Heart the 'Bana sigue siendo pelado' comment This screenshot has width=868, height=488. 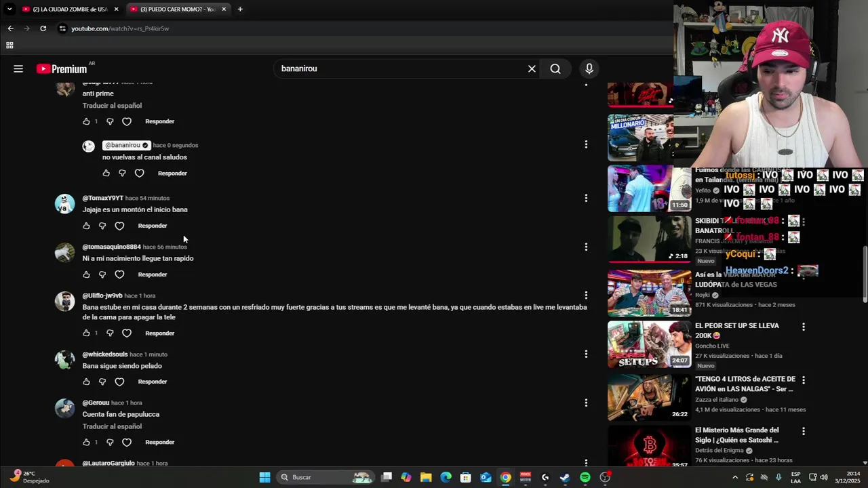pos(119,382)
